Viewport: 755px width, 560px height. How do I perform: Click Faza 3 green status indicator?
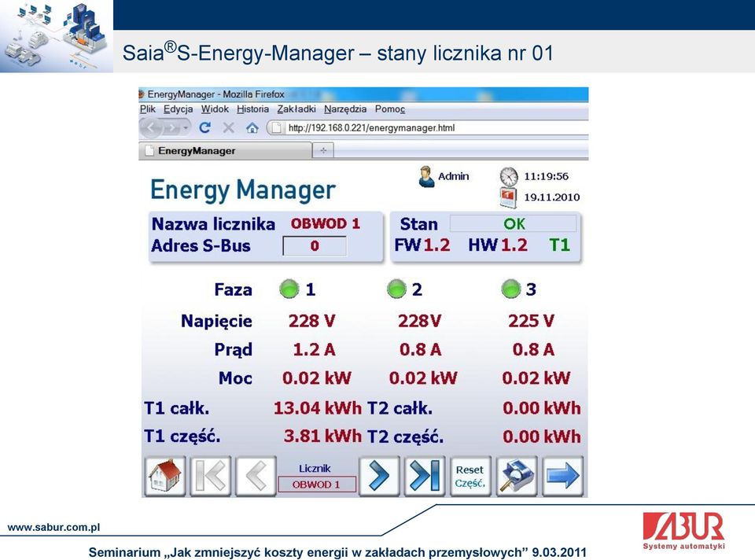(510, 289)
